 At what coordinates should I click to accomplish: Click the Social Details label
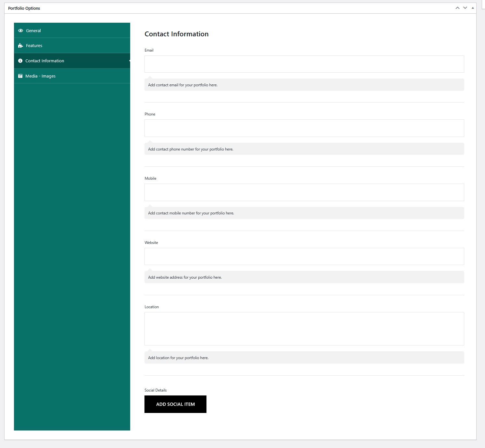pyautogui.click(x=155, y=390)
